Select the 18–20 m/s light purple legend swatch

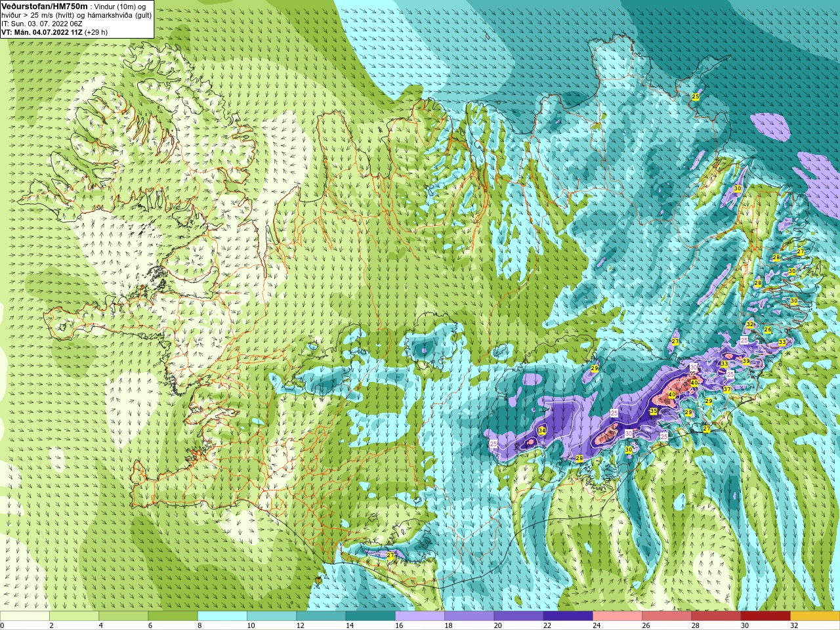coord(469,616)
